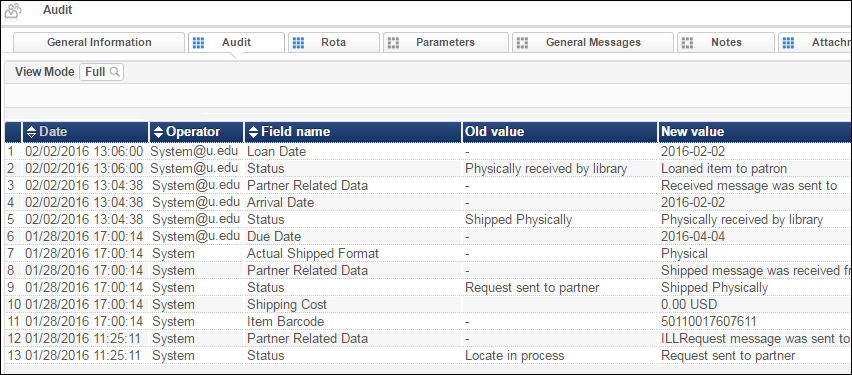This screenshot has width=852, height=375.
Task: Click the blue grid icon on Audit tab
Action: [198, 42]
